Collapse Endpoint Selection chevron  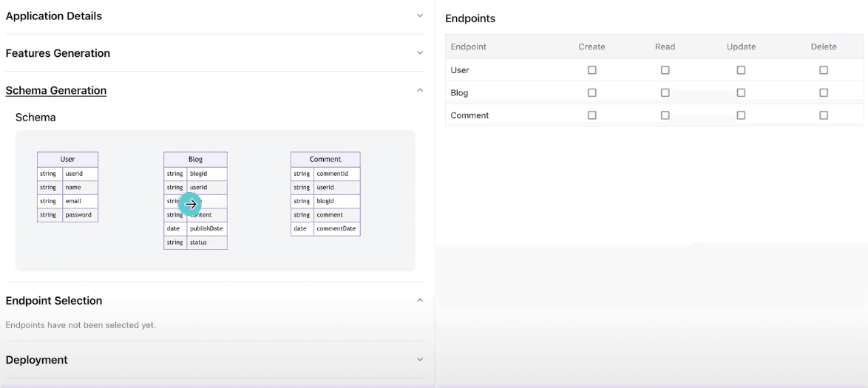tap(420, 300)
